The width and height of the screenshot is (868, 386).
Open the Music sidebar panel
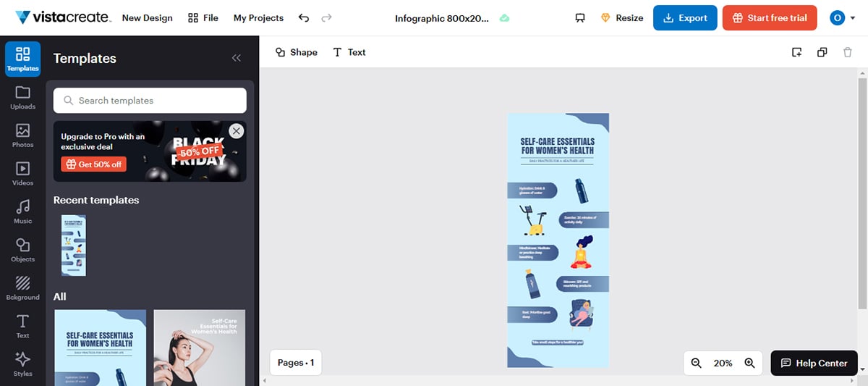coord(22,211)
